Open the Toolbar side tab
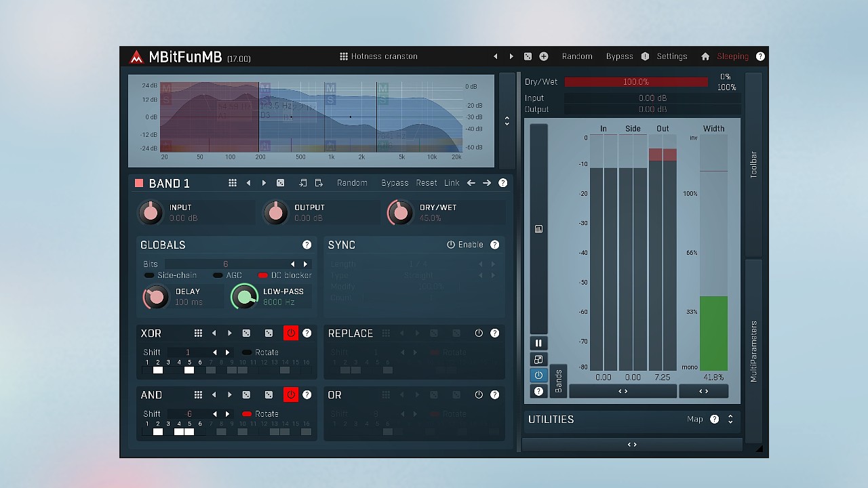The image size is (868, 488). point(753,165)
